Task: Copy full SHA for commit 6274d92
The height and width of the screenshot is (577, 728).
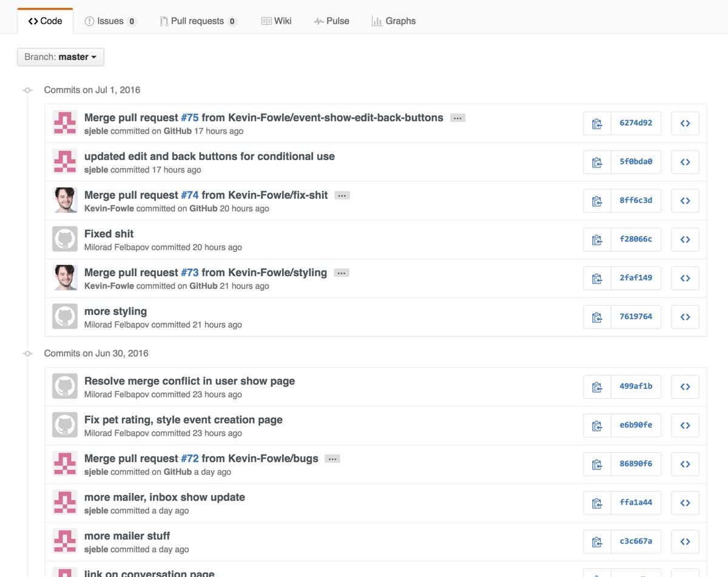Action: click(597, 123)
